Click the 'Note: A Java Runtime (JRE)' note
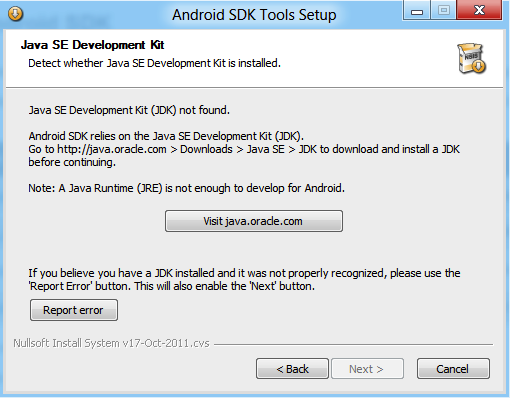 [186, 188]
